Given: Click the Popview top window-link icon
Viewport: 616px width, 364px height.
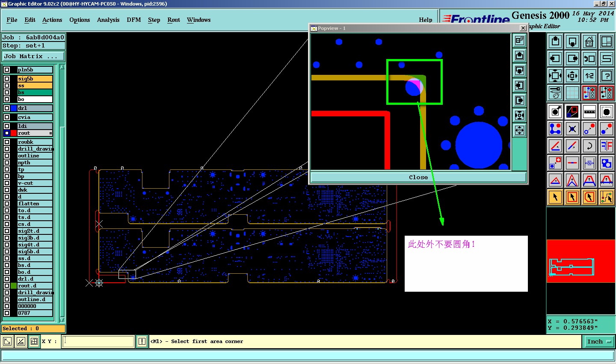Looking at the screenshot, I should (x=519, y=41).
